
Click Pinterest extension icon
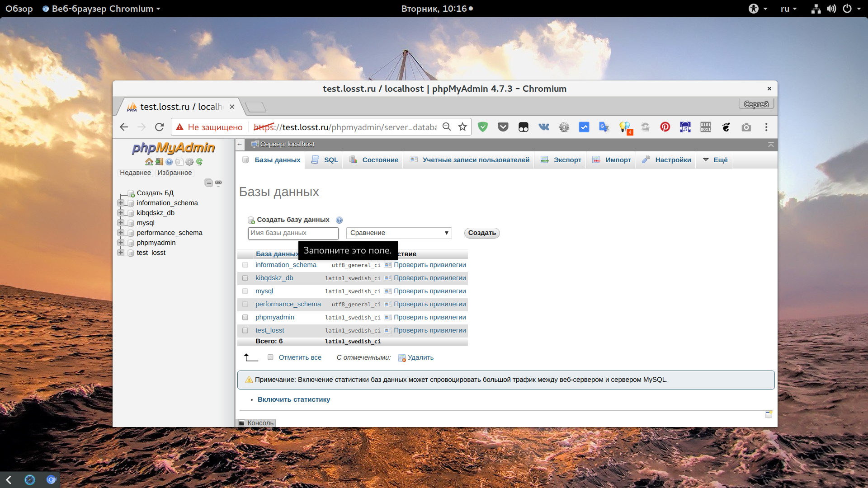[x=665, y=127]
